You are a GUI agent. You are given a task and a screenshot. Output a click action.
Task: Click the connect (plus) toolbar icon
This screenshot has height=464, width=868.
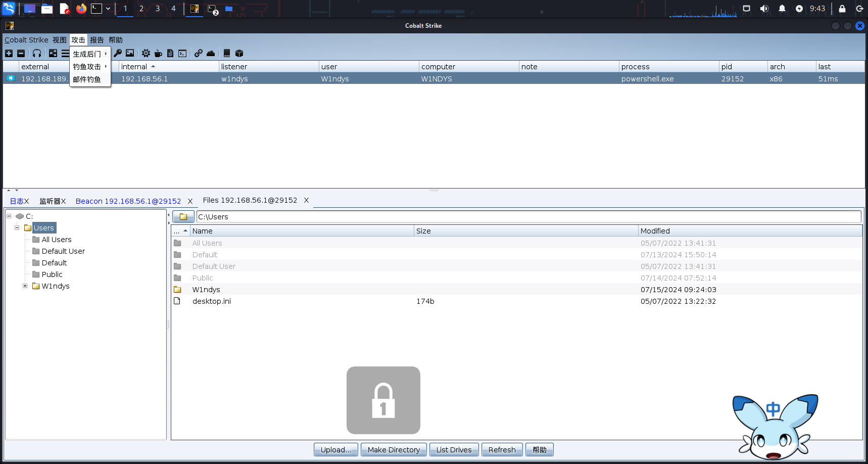coord(9,54)
